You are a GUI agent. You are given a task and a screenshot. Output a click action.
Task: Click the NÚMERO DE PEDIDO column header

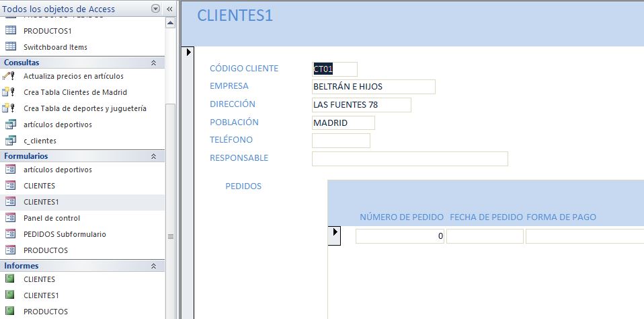pyautogui.click(x=402, y=217)
